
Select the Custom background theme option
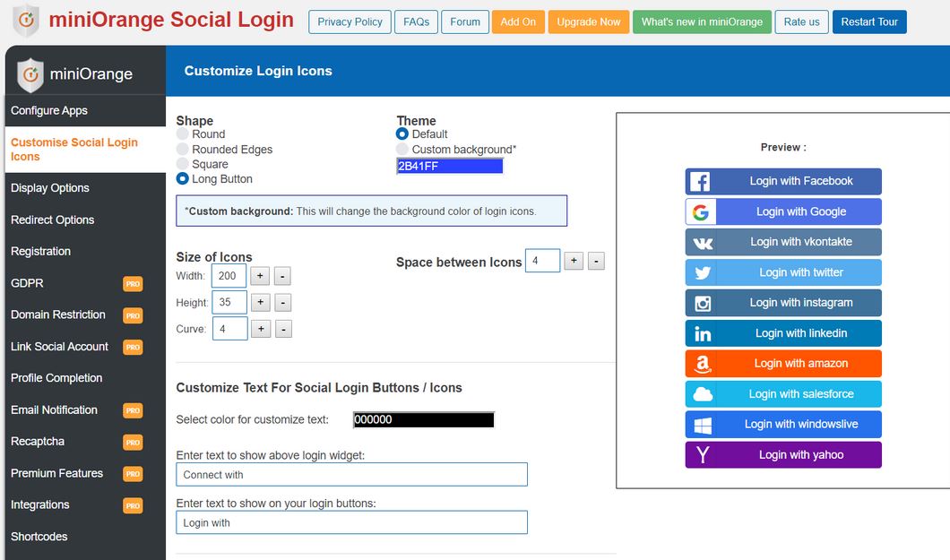point(402,149)
